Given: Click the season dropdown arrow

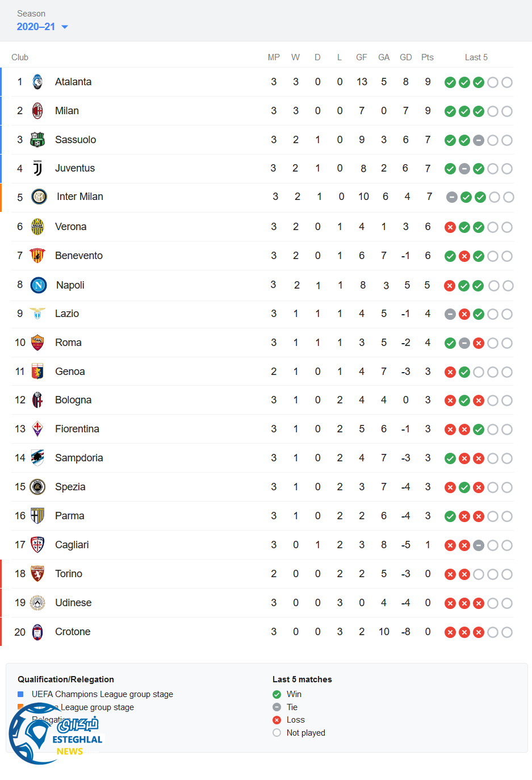Looking at the screenshot, I should click(65, 27).
